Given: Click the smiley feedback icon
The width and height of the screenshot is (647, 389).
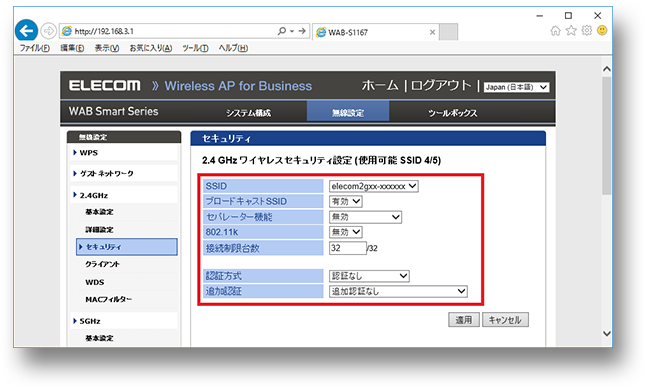Looking at the screenshot, I should [602, 31].
